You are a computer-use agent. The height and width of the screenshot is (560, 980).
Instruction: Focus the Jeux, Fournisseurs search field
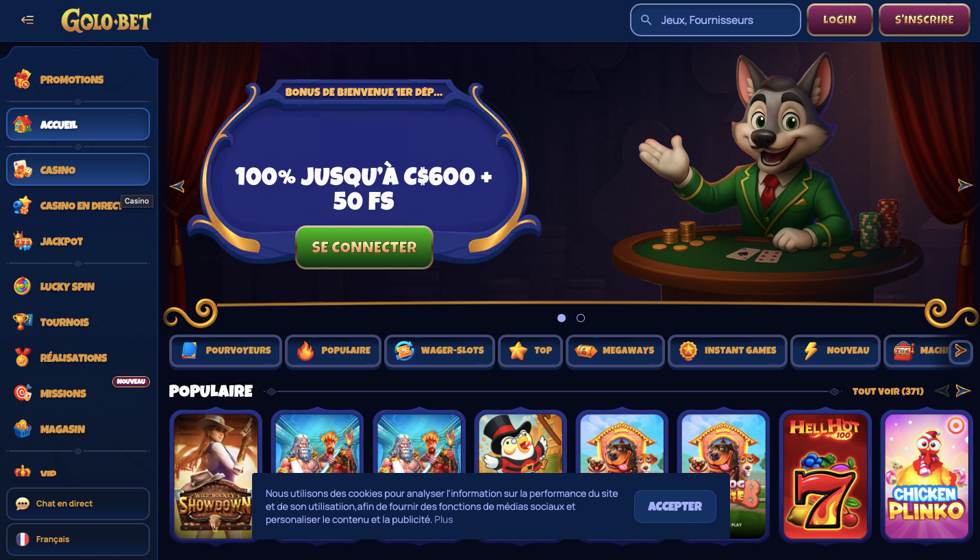click(x=716, y=20)
